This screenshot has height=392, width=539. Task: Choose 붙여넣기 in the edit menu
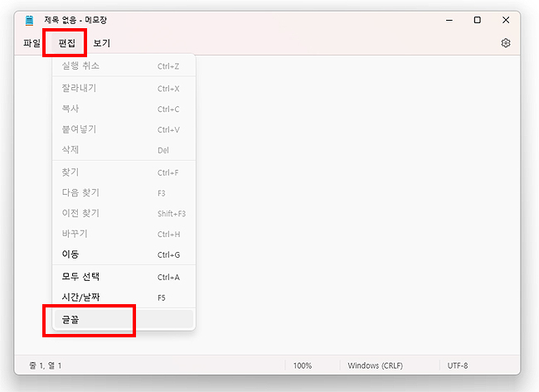(124, 129)
